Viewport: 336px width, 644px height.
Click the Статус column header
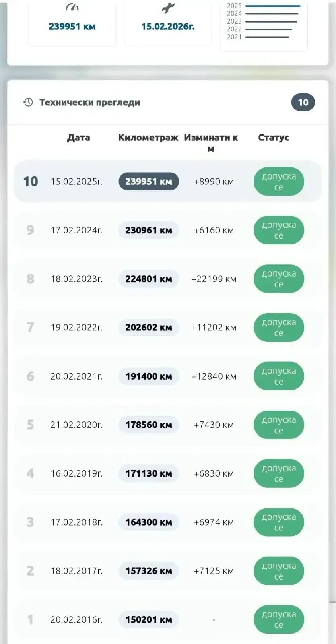[274, 138]
